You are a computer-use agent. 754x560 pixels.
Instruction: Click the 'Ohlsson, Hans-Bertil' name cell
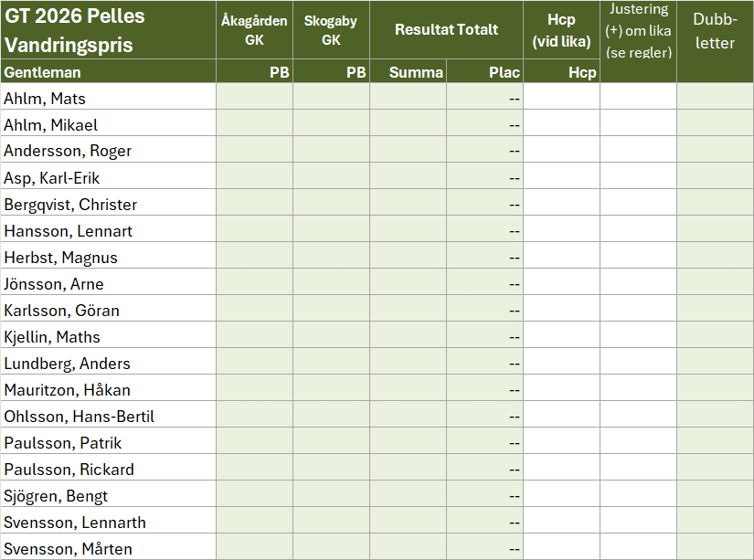108,416
